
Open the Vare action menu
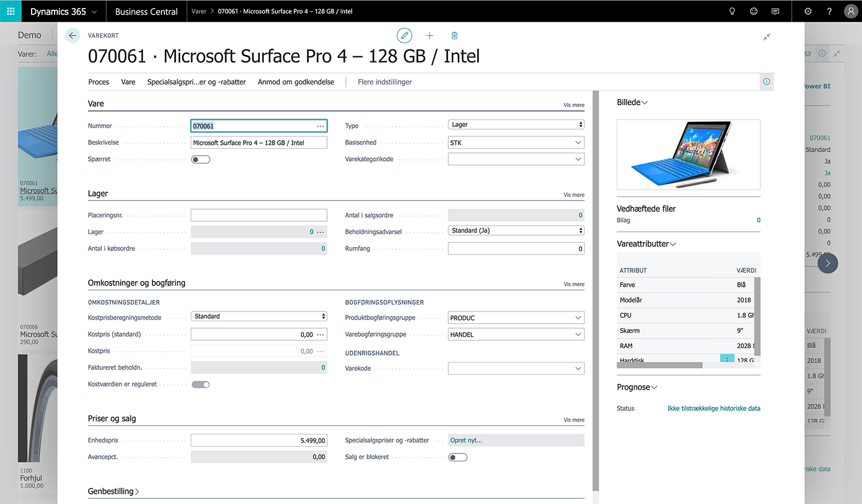tap(128, 82)
